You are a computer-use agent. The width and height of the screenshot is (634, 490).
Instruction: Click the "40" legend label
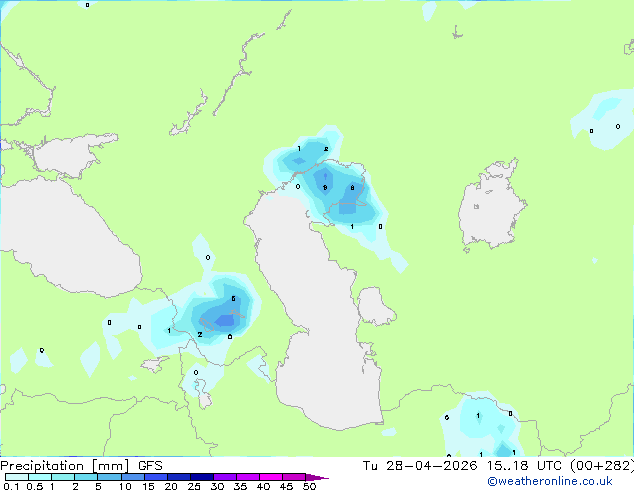click(263, 486)
